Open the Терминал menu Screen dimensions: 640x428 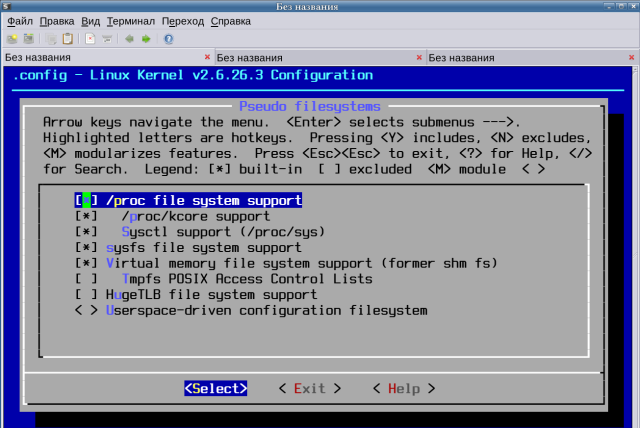[131, 21]
